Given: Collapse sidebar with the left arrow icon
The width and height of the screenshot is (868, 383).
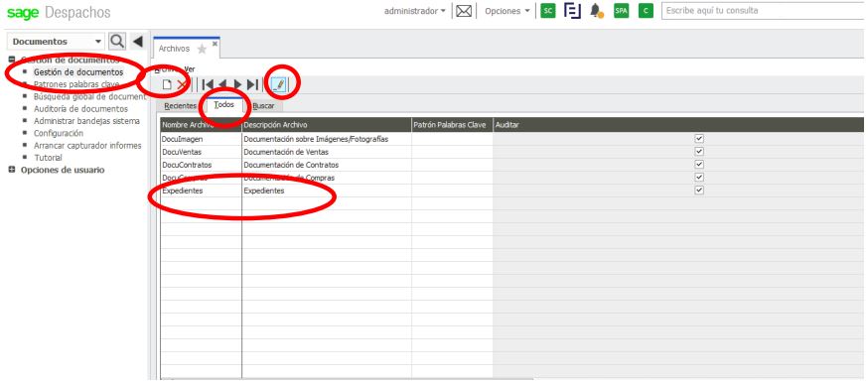Looking at the screenshot, I should pos(138,41).
